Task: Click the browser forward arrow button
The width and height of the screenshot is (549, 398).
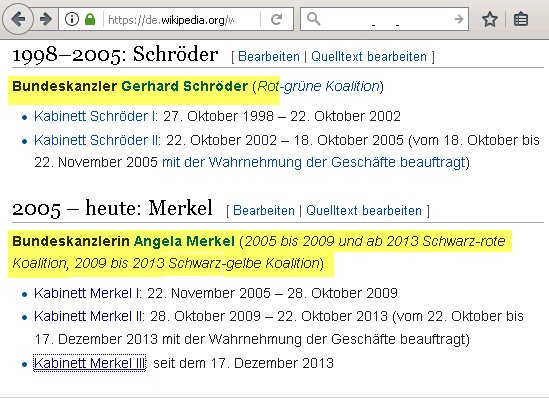Action: point(46,19)
